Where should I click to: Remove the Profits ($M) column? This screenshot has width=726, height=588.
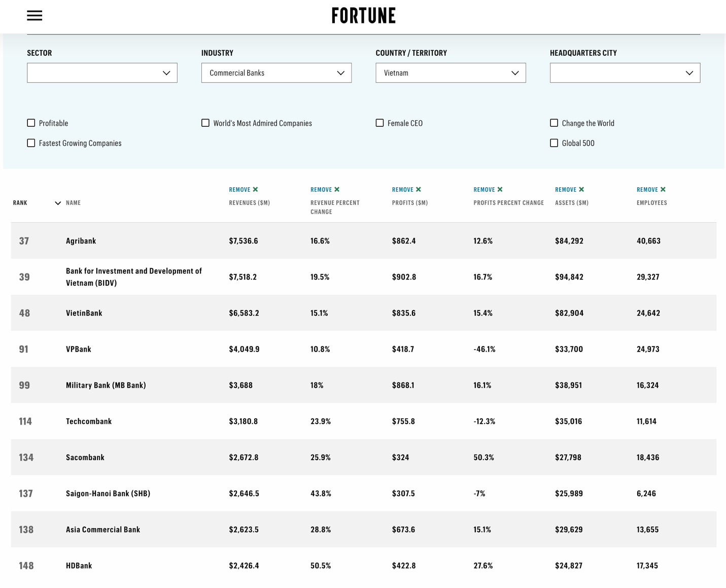point(406,190)
